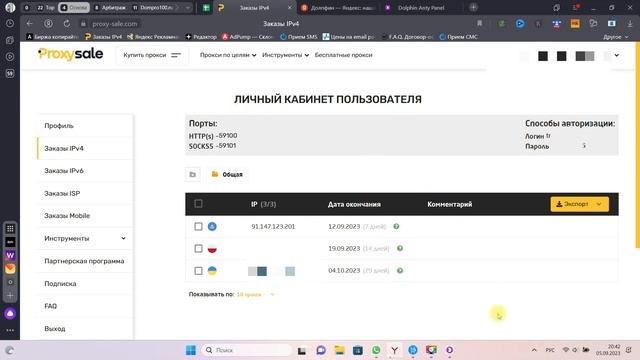
Task: Open WhatsApp from taskbar
Action: (x=376, y=350)
